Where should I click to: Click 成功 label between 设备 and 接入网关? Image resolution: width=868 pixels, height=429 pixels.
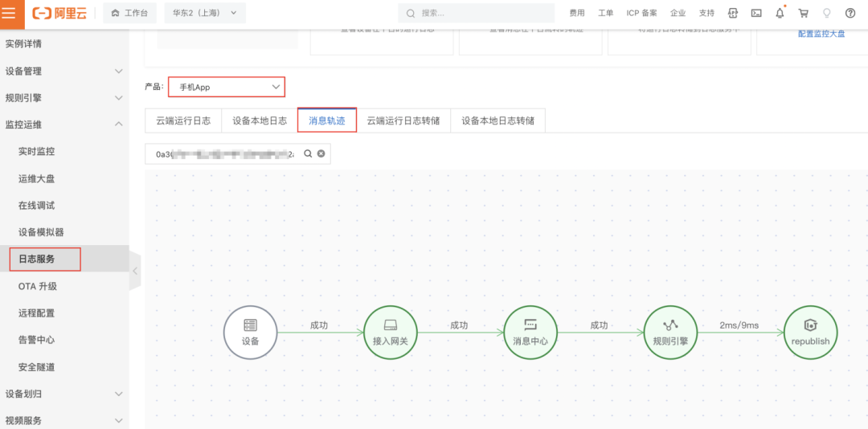(319, 325)
